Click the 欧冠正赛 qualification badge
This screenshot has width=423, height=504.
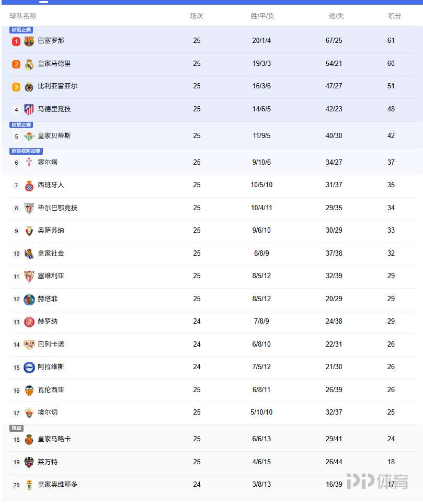coord(21,30)
